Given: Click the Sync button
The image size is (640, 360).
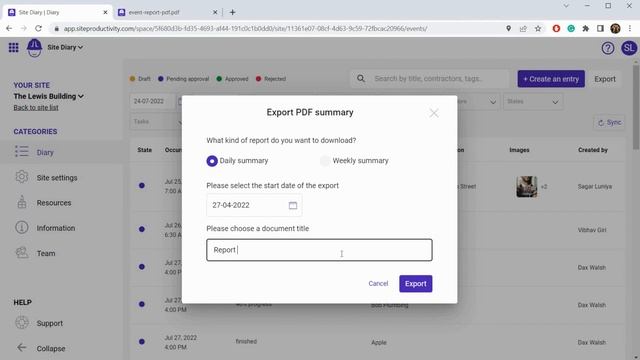Looking at the screenshot, I should click(609, 122).
